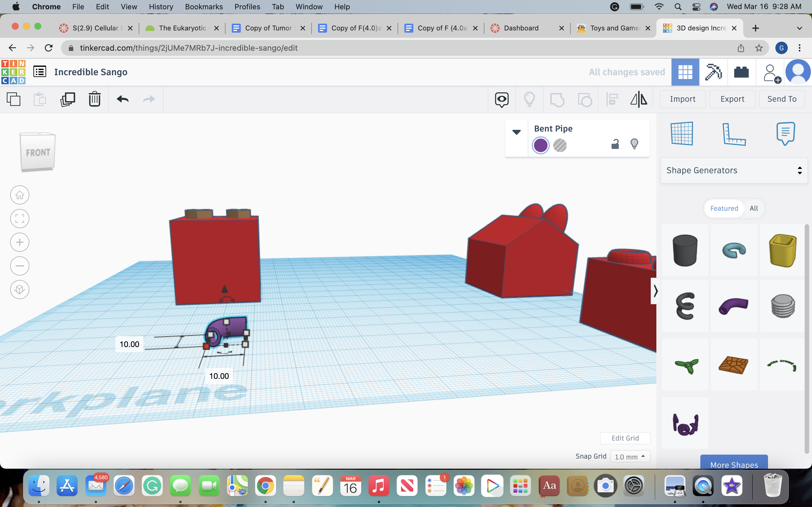
Task: Click the Home view icon
Action: click(x=20, y=195)
